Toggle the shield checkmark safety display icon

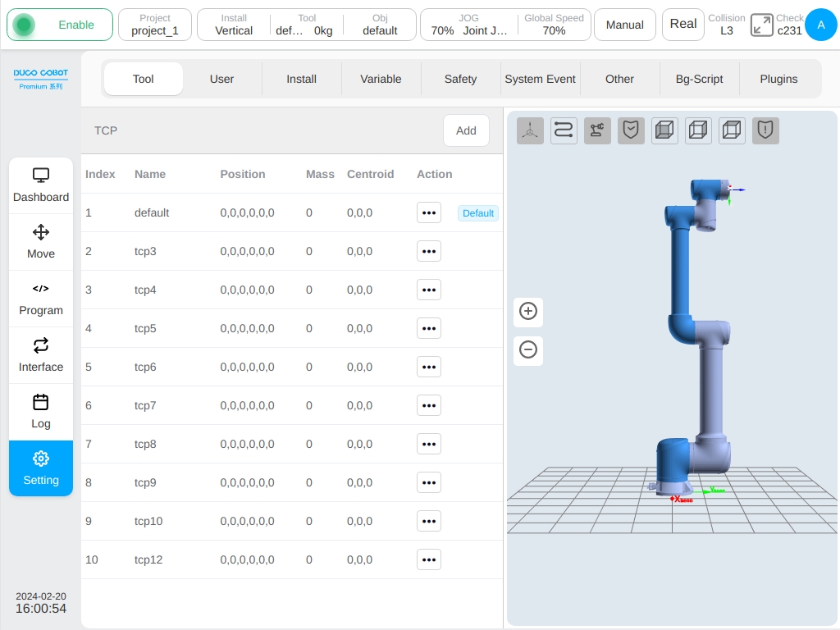point(631,130)
